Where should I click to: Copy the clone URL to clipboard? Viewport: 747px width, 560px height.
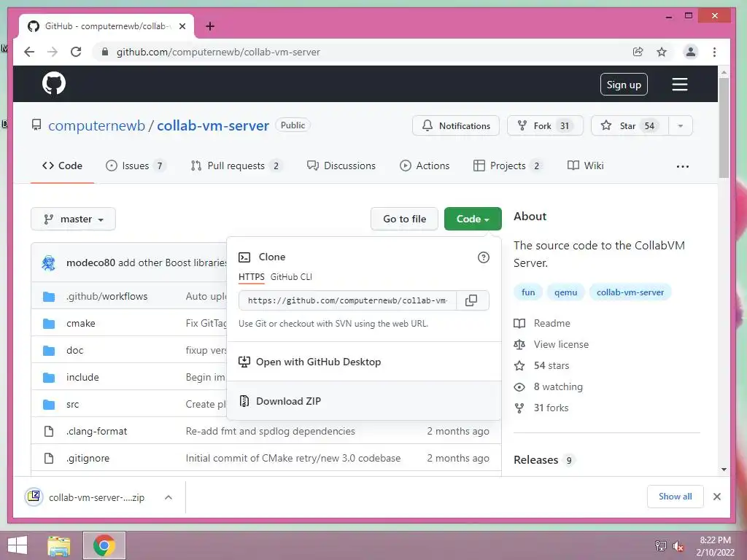click(x=471, y=300)
